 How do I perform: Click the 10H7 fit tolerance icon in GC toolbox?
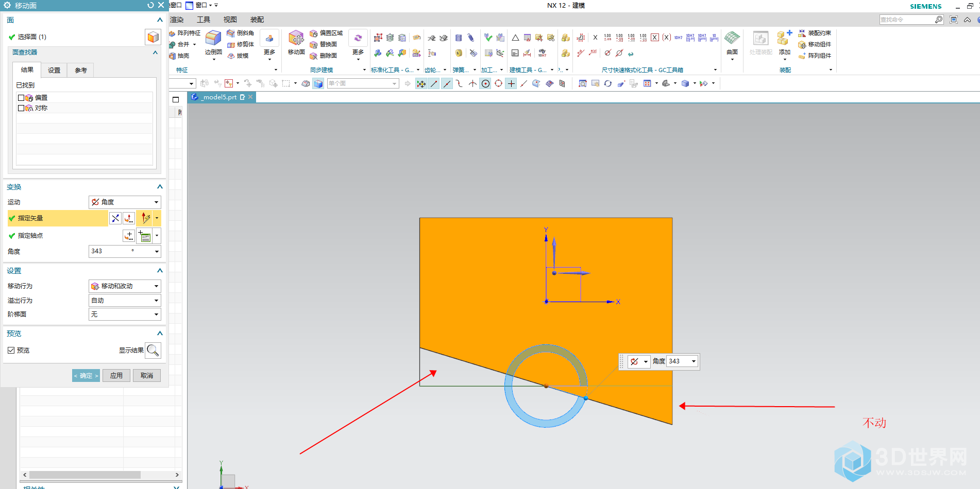tap(678, 38)
